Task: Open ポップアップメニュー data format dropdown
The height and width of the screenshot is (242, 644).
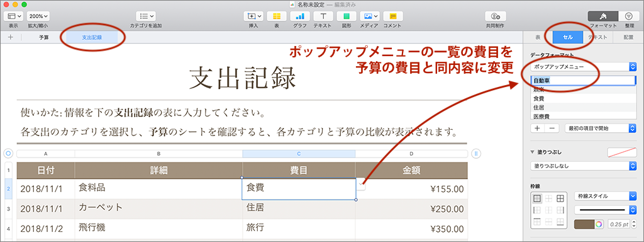Action: pyautogui.click(x=583, y=66)
